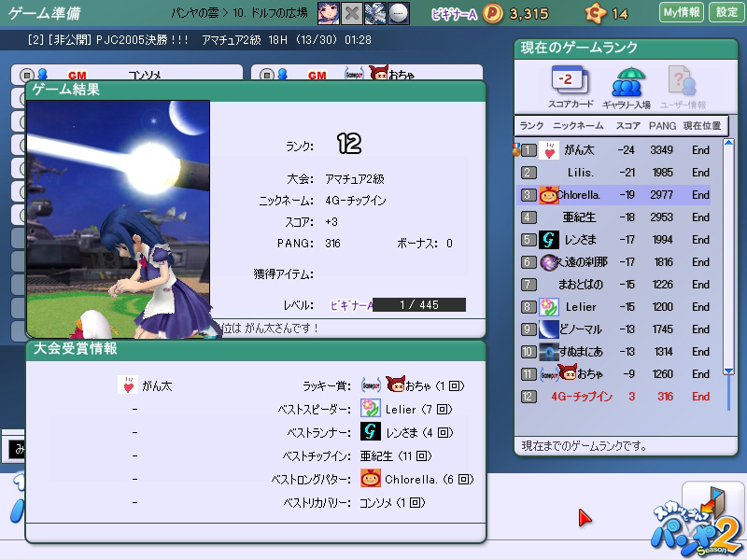Select すぬまにあ avatar in rank list
Image resolution: width=747 pixels, height=560 pixels.
[549, 352]
